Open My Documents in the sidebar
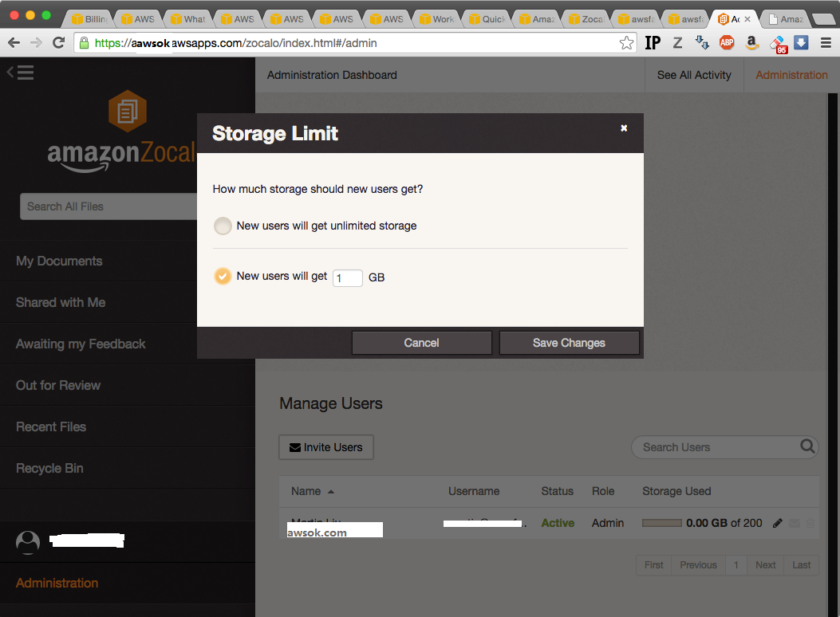The image size is (840, 617). coord(60,261)
